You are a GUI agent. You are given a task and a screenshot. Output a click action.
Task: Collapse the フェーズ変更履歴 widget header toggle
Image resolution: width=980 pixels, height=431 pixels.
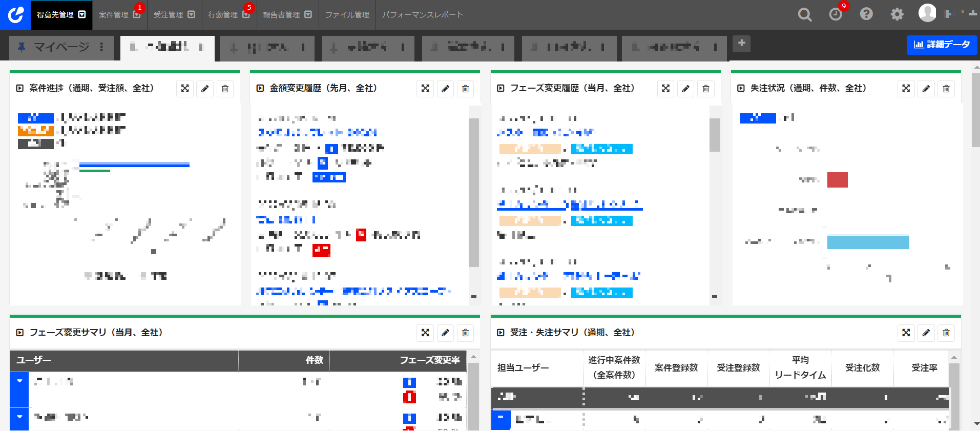(501, 88)
